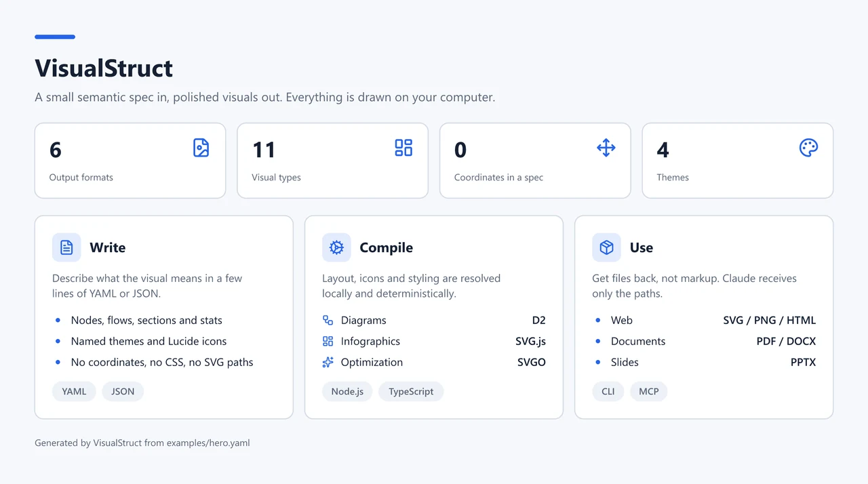Select the JSON tag

(x=123, y=391)
